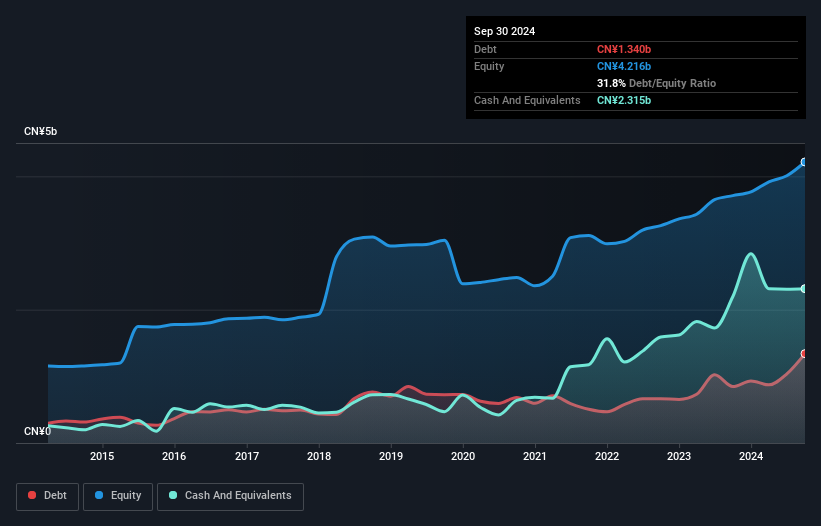Click the CN¥5b y-axis label
821x526 pixels.
coord(40,131)
